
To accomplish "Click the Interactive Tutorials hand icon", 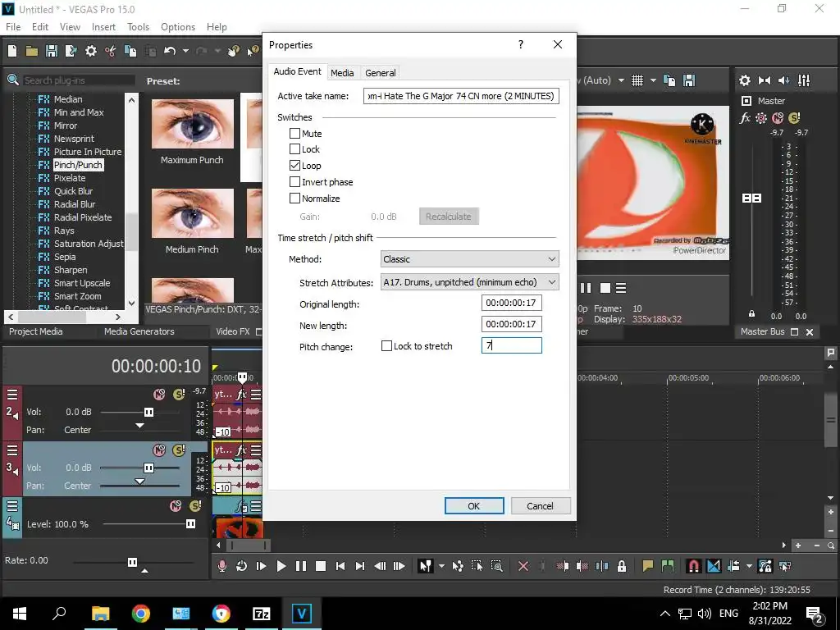I will [x=233, y=51].
